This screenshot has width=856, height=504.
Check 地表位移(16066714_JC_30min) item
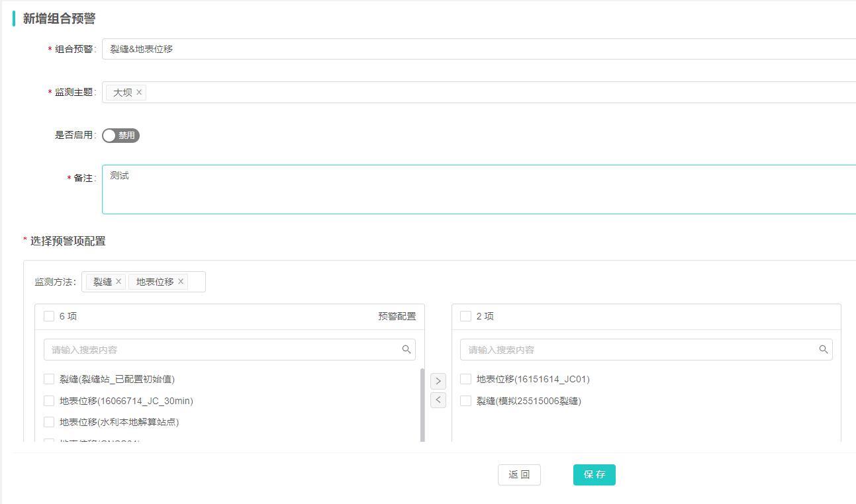(x=49, y=401)
